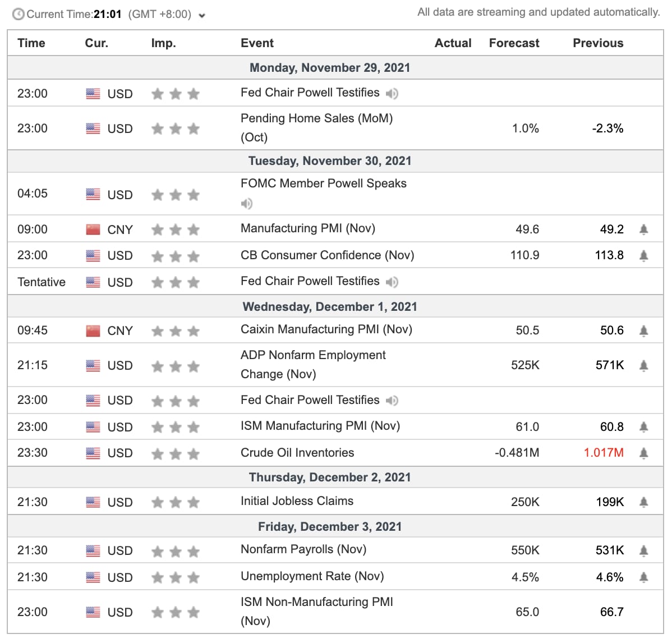Image resolution: width=672 pixels, height=643 pixels.
Task: Click bell next to Crude Oil Inventories
Action: point(643,453)
